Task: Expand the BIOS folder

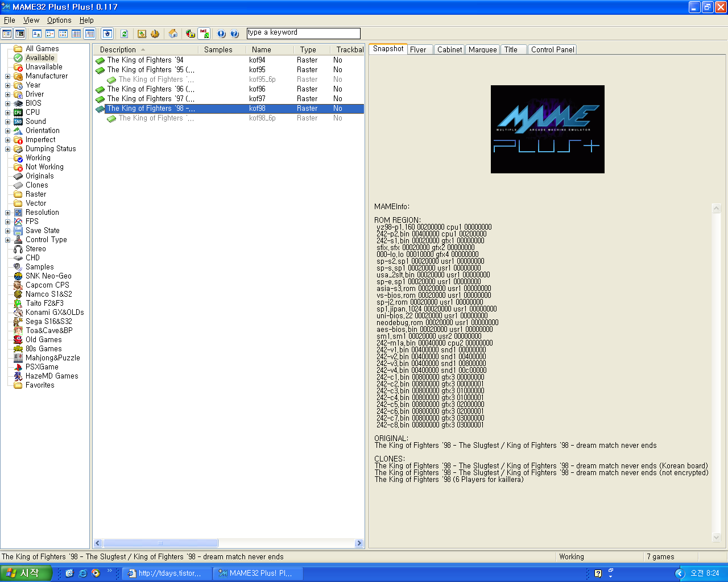Action: pos(7,103)
